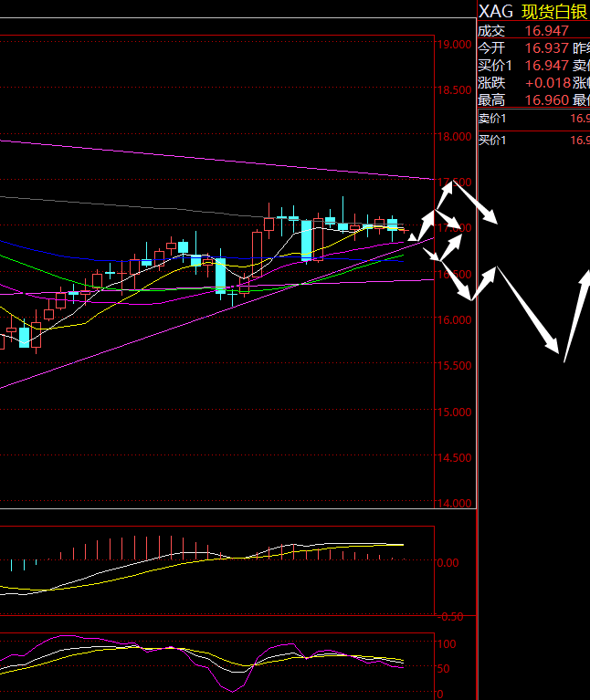Click the 18.000 price axis label

454,137
